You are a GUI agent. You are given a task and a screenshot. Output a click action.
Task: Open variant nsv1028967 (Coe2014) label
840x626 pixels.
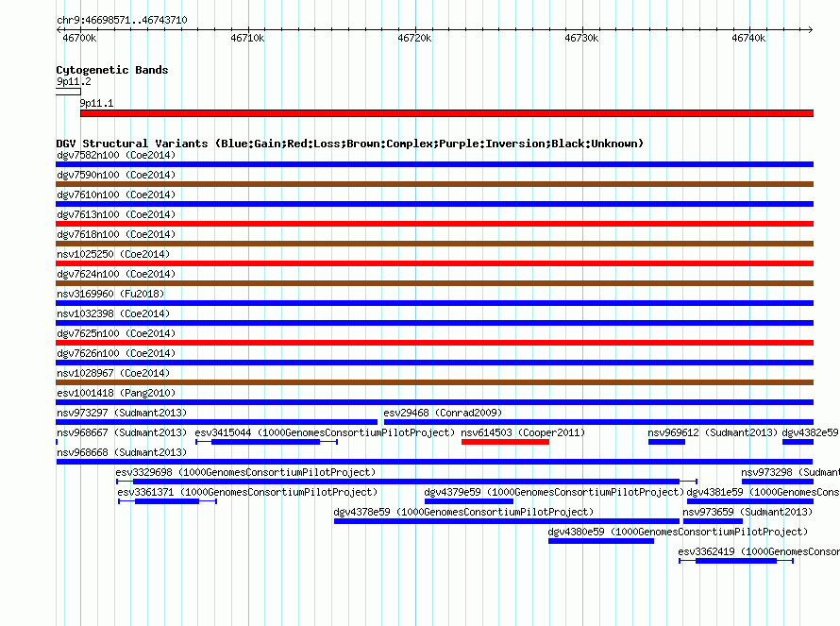tap(113, 373)
